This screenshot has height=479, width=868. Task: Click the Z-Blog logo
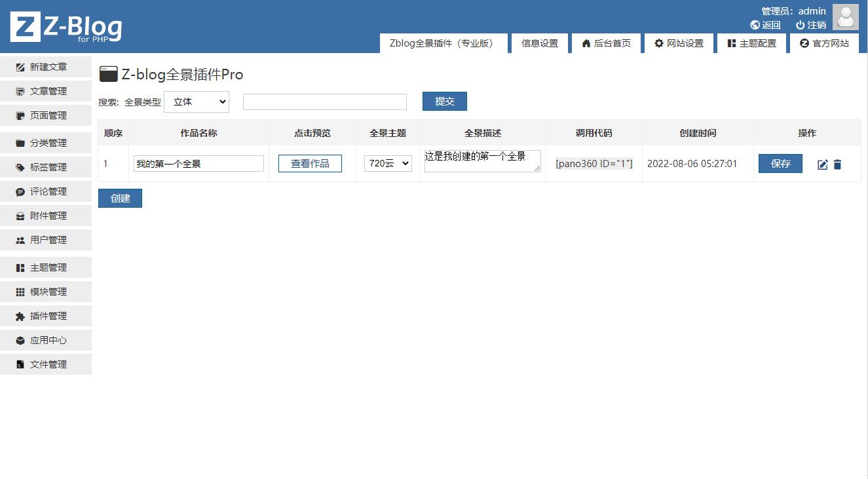tap(66, 27)
